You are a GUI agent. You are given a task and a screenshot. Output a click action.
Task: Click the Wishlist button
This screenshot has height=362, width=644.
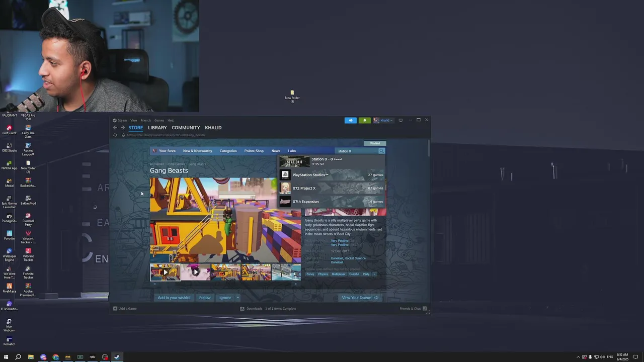point(375,143)
